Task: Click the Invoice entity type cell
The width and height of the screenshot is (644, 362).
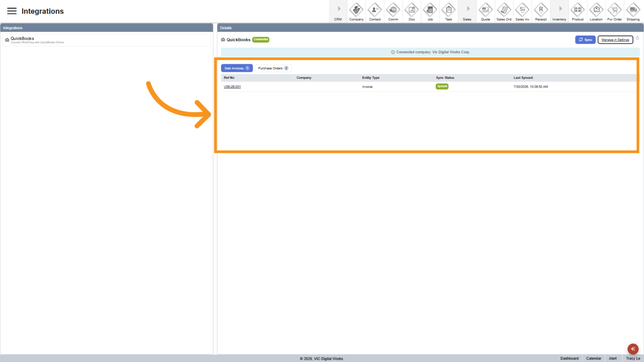Action: point(367,87)
